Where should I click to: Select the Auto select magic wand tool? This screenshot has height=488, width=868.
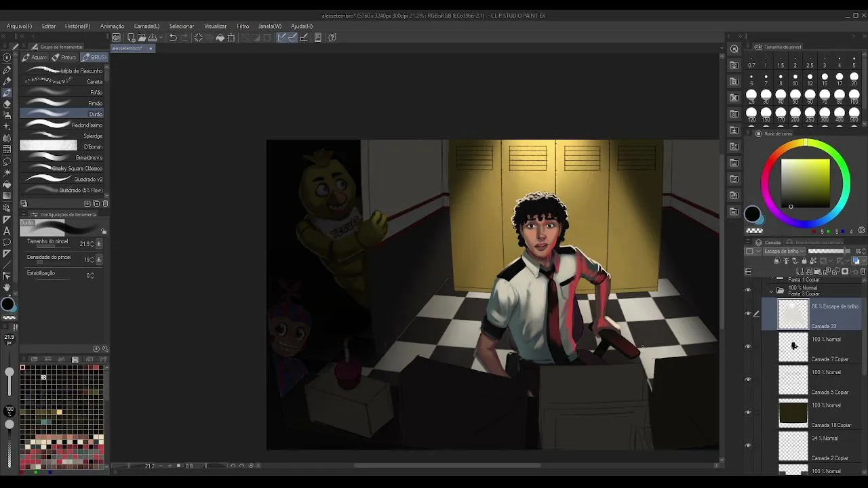pyautogui.click(x=7, y=173)
